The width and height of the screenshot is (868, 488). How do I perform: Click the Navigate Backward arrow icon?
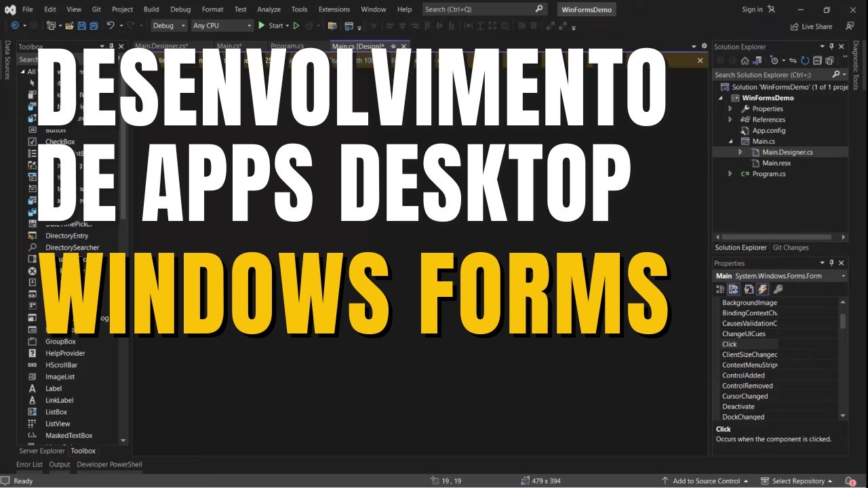click(15, 26)
